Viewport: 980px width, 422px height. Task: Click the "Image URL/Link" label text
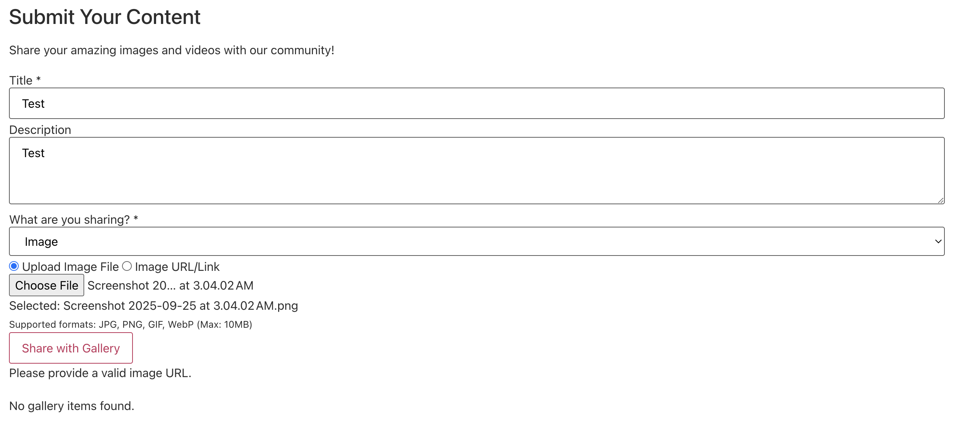177,267
